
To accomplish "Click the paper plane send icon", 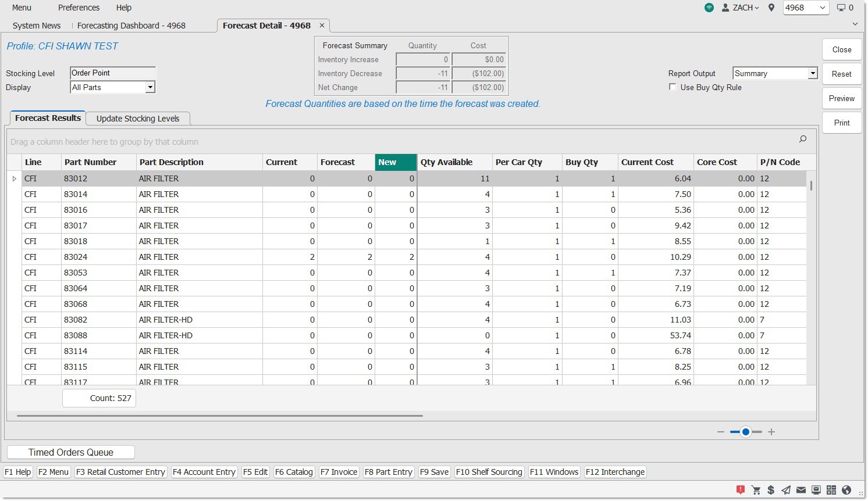I will point(786,490).
